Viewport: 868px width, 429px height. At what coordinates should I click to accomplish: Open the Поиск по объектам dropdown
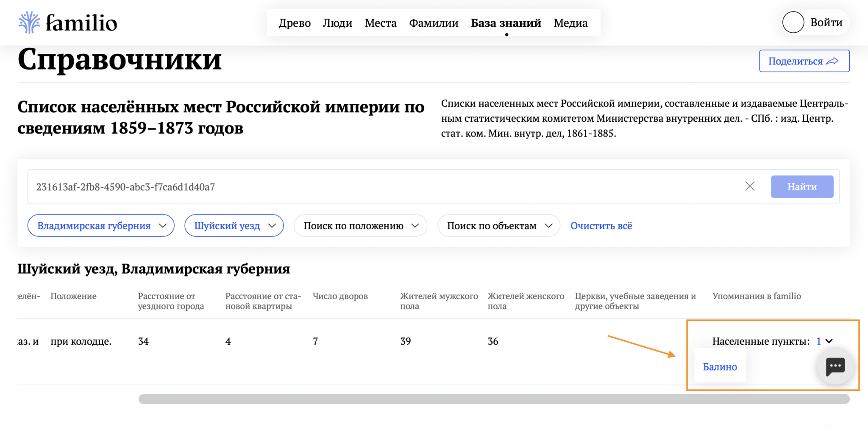[x=498, y=226]
